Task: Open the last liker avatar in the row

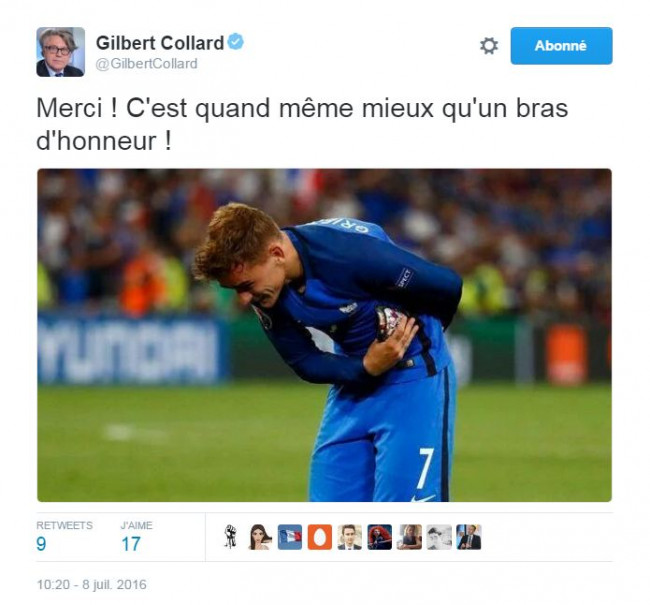Action: [469, 537]
